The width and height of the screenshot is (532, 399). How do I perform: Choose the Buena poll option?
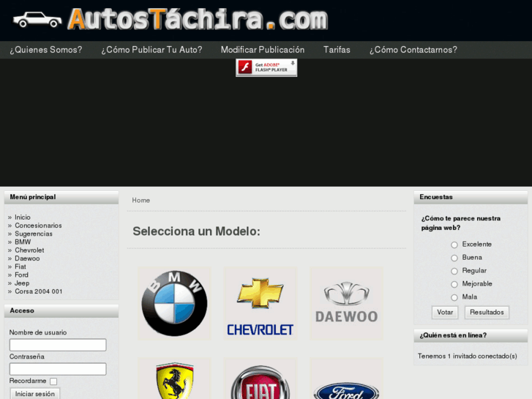454,258
